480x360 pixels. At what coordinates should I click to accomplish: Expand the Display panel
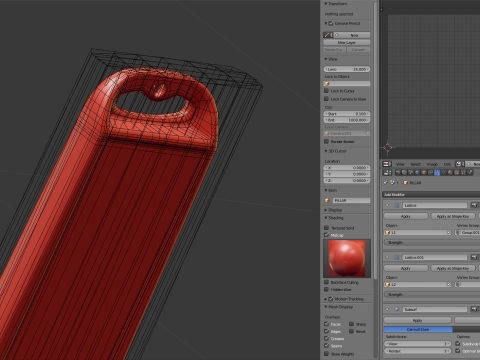tap(326, 210)
